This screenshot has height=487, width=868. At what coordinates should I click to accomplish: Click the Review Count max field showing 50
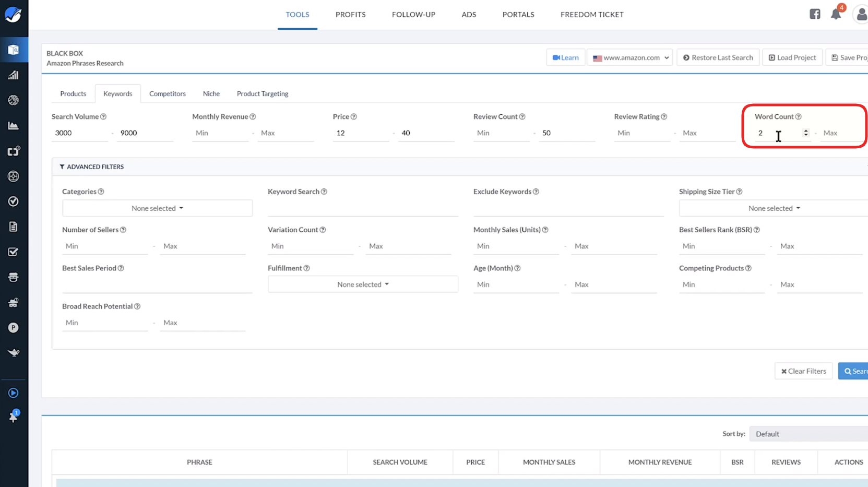click(x=567, y=133)
